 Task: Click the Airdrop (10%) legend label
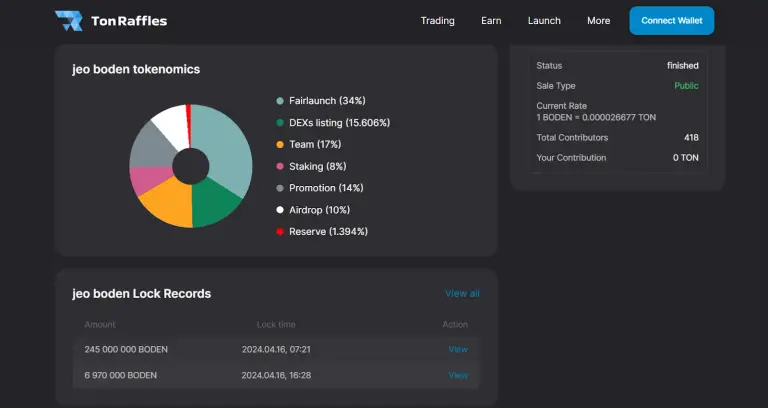click(x=319, y=210)
